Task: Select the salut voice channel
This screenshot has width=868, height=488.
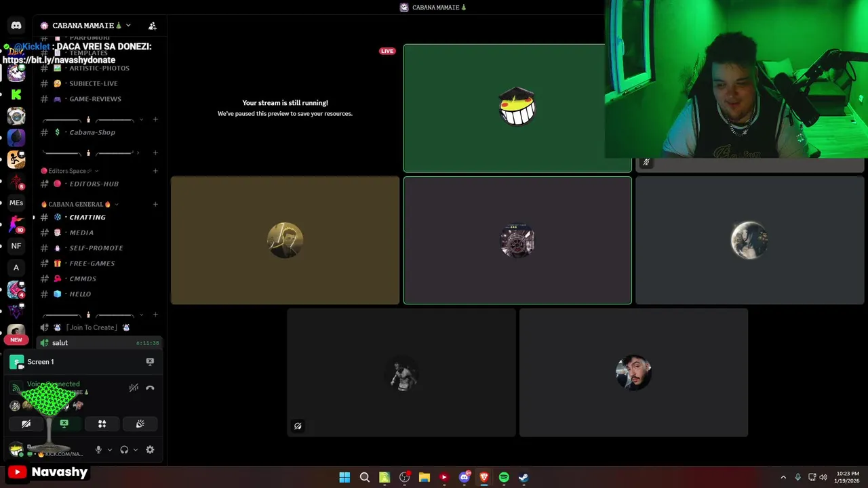Action: click(99, 343)
